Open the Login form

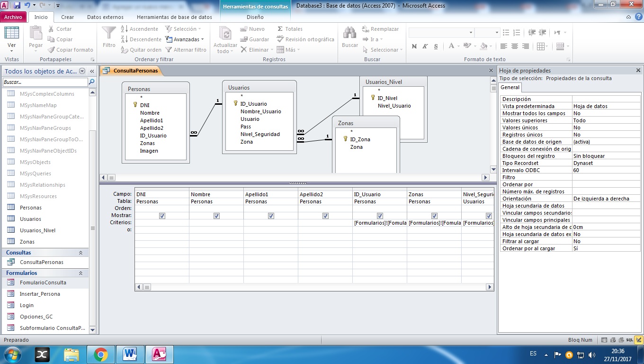[27, 305]
